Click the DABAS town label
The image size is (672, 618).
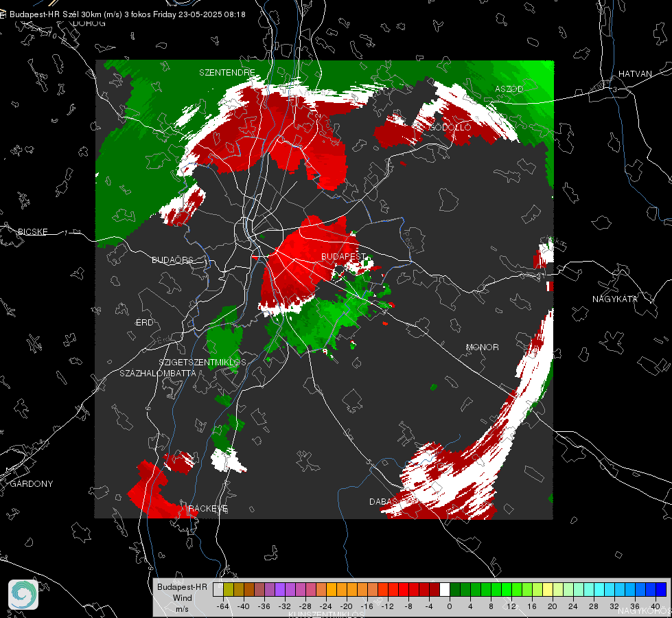click(x=383, y=501)
